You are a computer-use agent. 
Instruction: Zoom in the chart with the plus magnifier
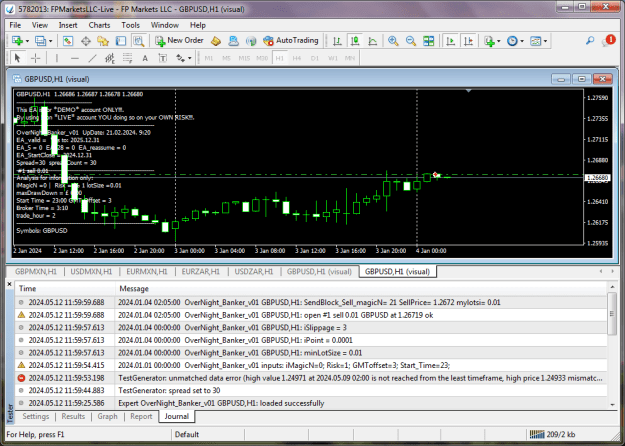coord(393,41)
